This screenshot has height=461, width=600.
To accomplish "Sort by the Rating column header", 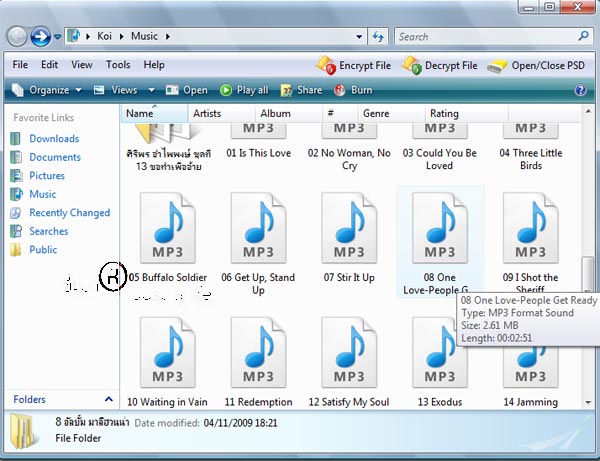I will pyautogui.click(x=466, y=114).
